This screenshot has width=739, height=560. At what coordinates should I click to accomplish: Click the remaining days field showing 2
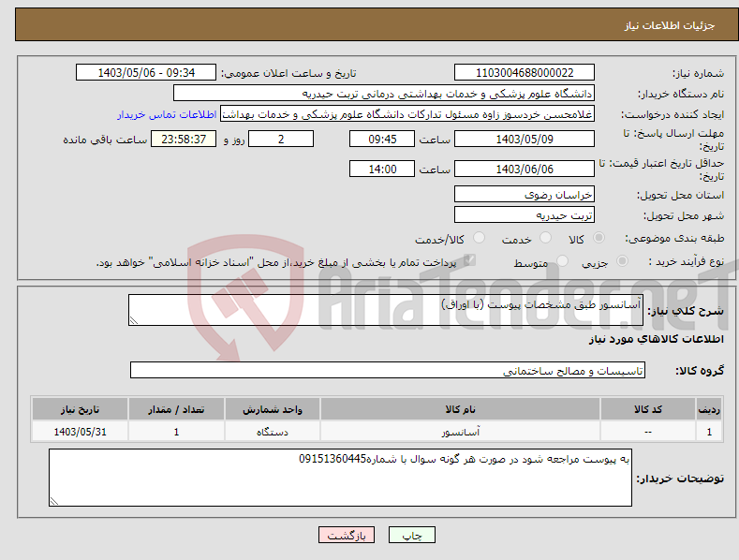(281, 139)
